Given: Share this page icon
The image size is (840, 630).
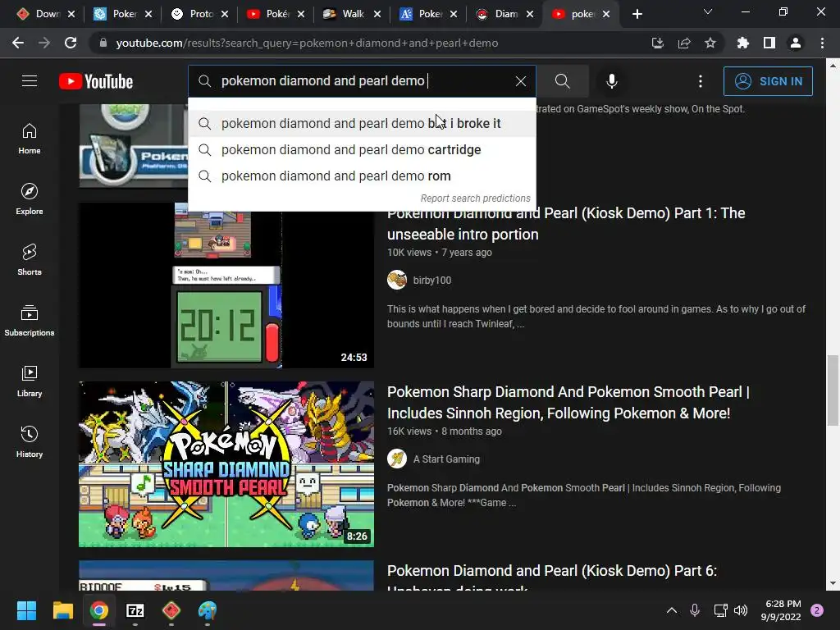Looking at the screenshot, I should [x=683, y=43].
